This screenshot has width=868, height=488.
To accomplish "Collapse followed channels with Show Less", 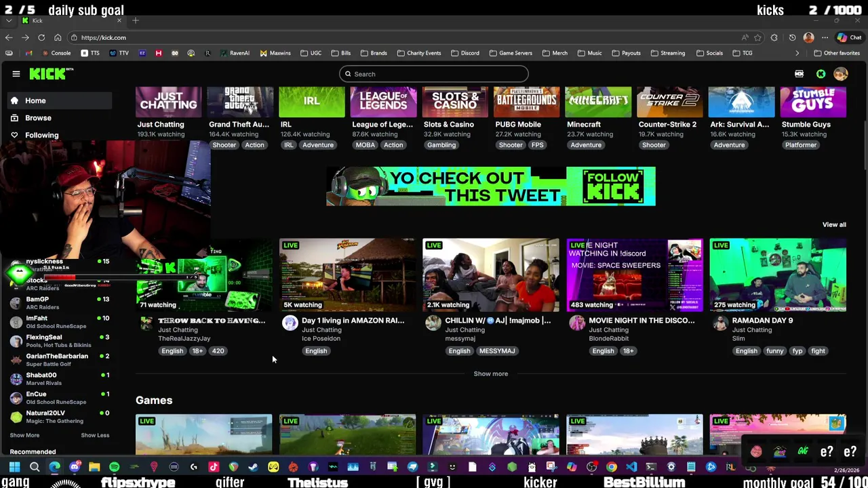I will 95,435.
